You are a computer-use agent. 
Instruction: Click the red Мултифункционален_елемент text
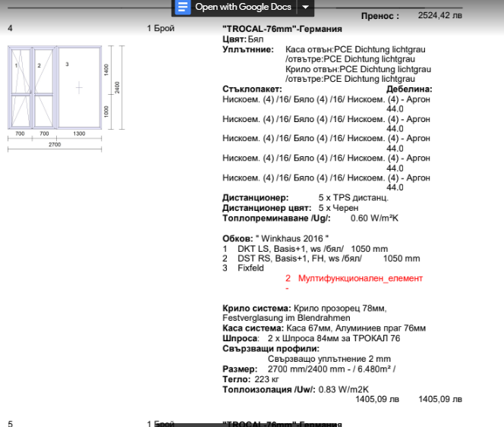[360, 278]
